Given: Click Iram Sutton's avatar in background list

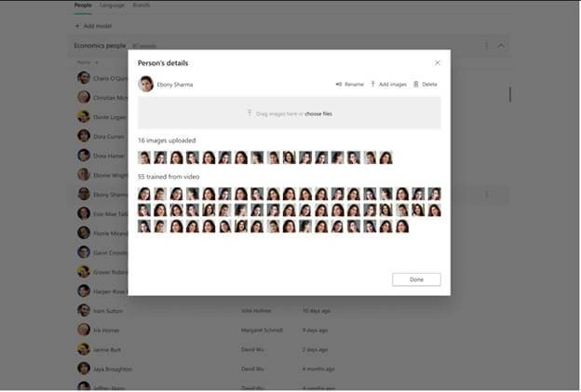Looking at the screenshot, I should point(84,310).
